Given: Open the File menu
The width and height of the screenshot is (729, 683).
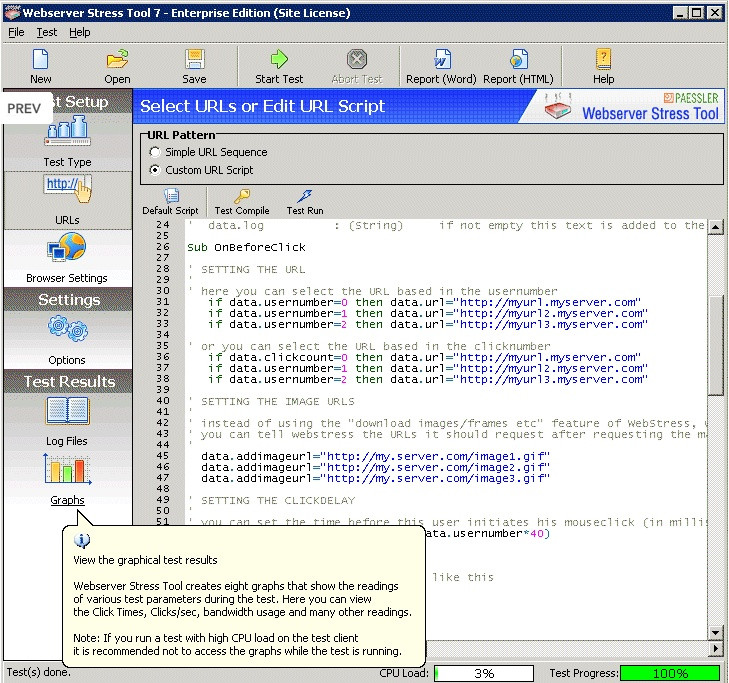Looking at the screenshot, I should [16, 32].
